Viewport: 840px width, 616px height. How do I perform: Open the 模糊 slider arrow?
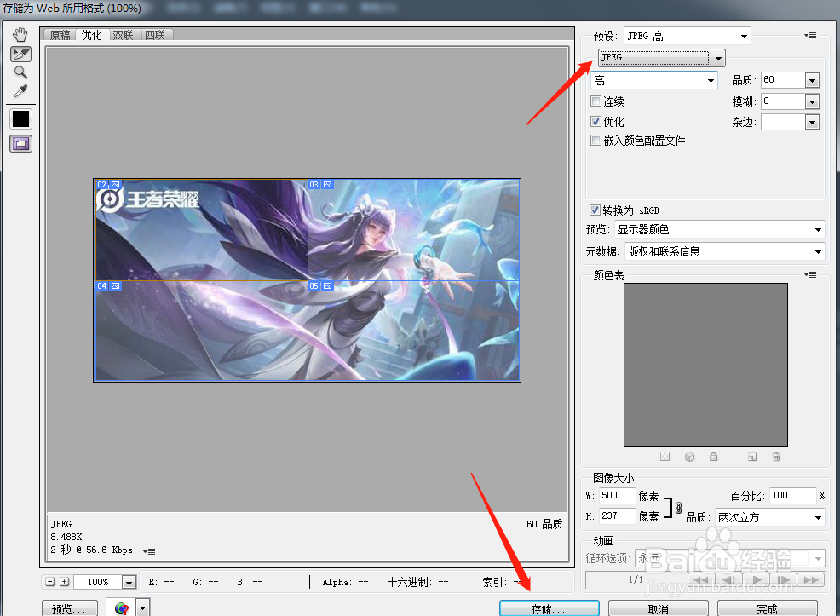click(812, 101)
